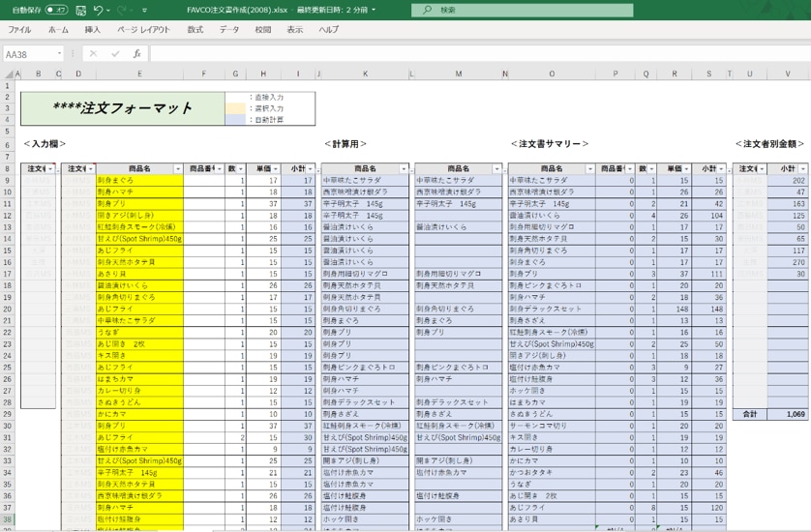Click the Undo arrow icon

(99, 10)
